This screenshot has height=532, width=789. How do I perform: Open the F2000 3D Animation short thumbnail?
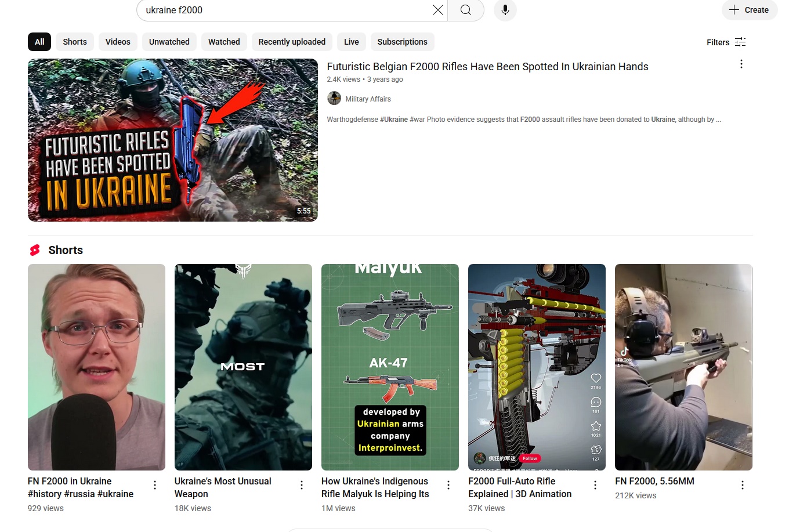coord(537,367)
